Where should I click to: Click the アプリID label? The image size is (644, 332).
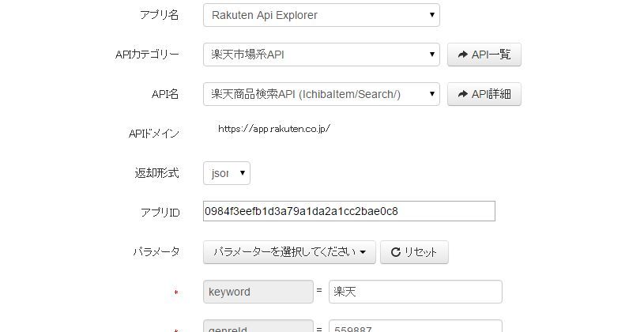pos(160,213)
